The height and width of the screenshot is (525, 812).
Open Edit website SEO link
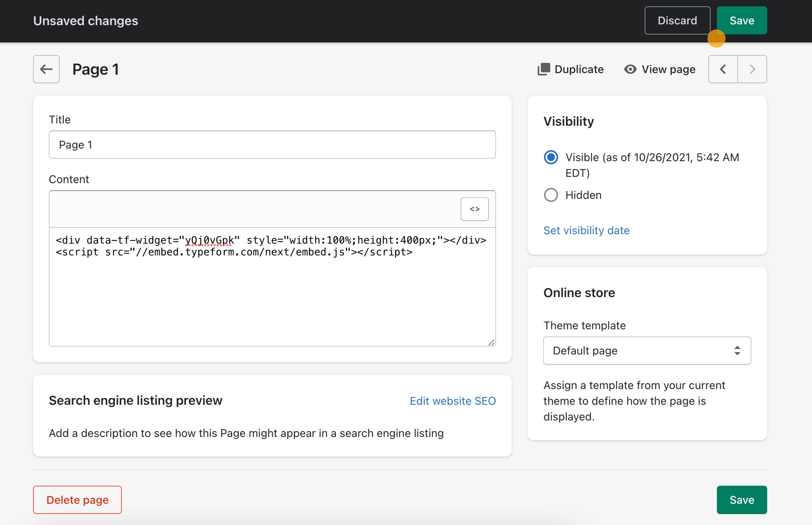pos(453,401)
